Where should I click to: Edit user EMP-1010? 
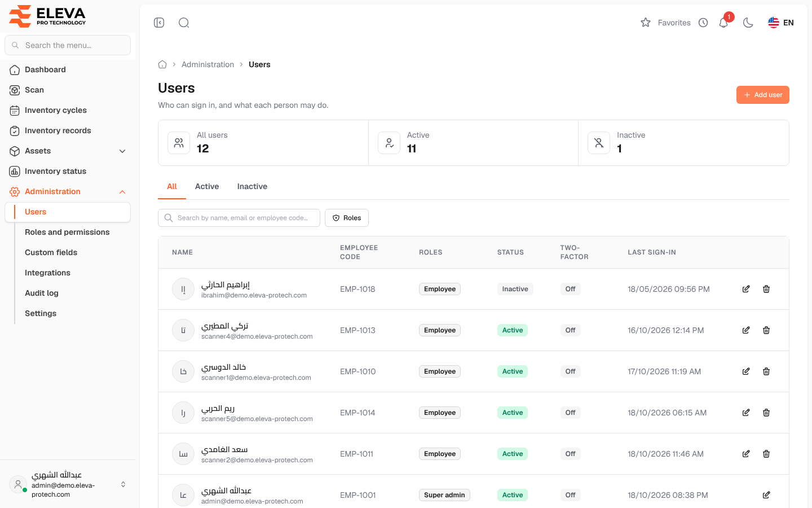tap(746, 371)
